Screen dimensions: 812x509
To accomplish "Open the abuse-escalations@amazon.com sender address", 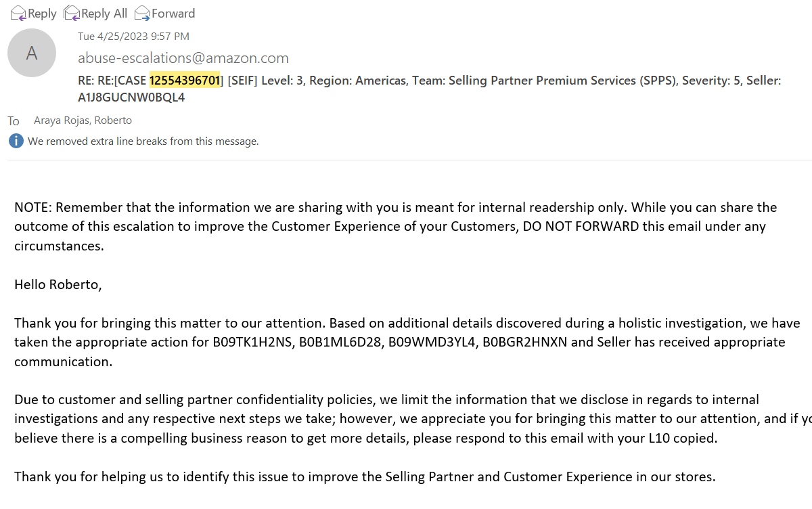I will pos(183,58).
